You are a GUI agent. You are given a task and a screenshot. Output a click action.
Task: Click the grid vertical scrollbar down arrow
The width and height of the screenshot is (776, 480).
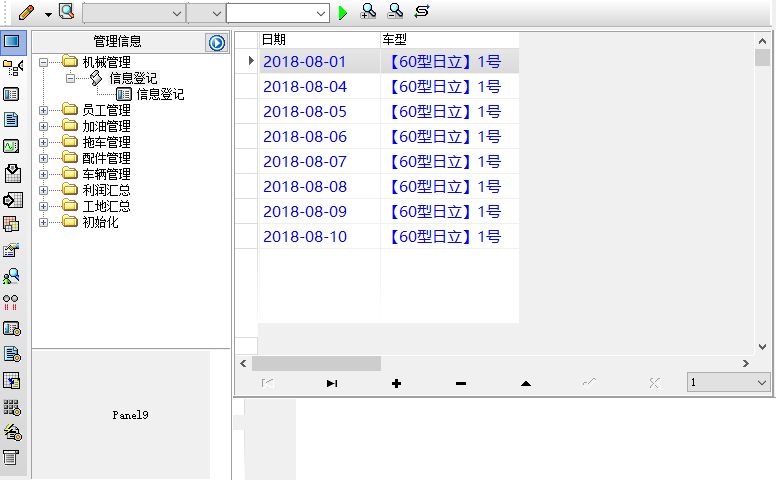(x=763, y=347)
